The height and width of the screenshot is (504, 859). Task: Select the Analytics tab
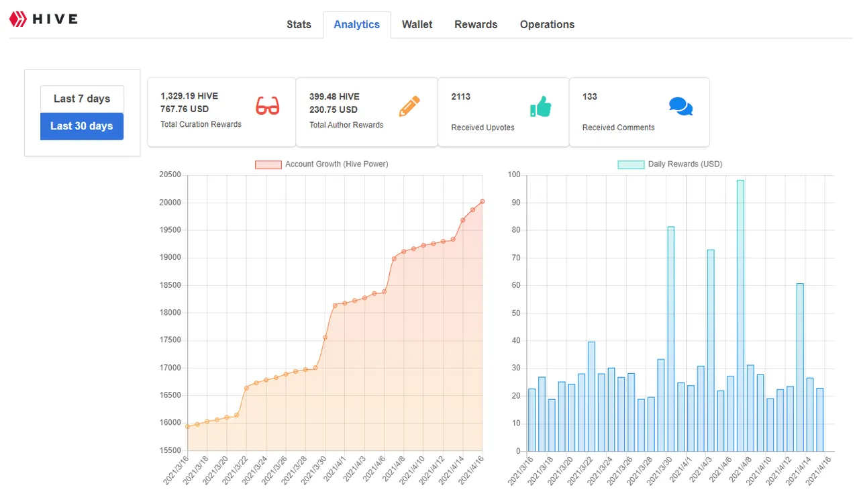click(x=357, y=25)
